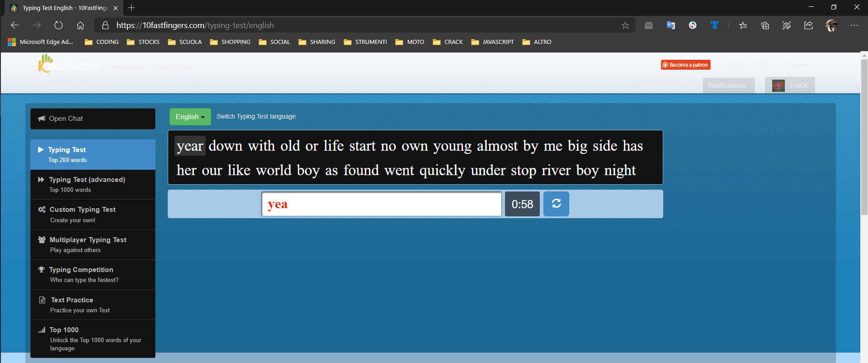The height and width of the screenshot is (363, 868).
Task: Open the CODING bookmarks folder
Action: (x=102, y=42)
